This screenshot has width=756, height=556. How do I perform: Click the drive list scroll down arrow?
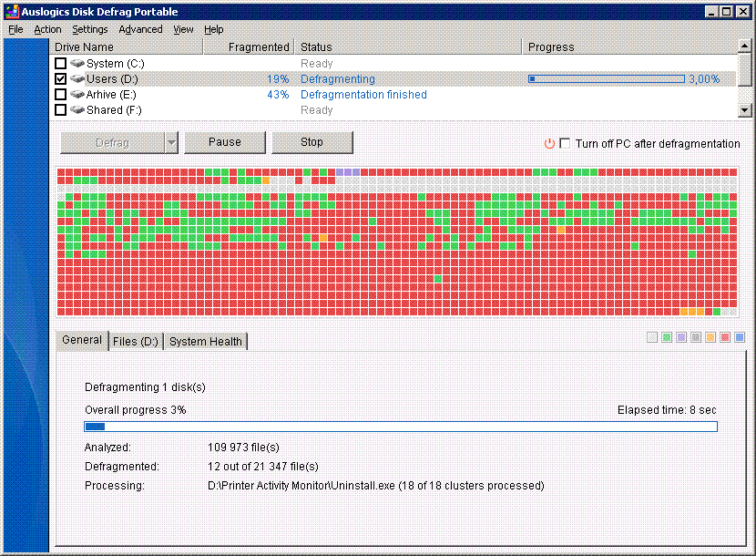coord(744,110)
